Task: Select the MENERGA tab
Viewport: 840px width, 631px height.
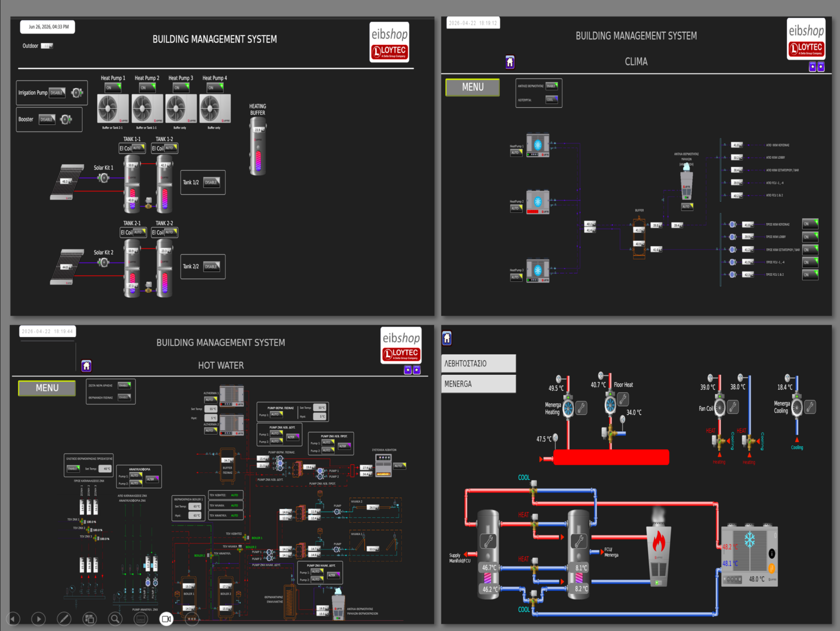Action: 479,384
